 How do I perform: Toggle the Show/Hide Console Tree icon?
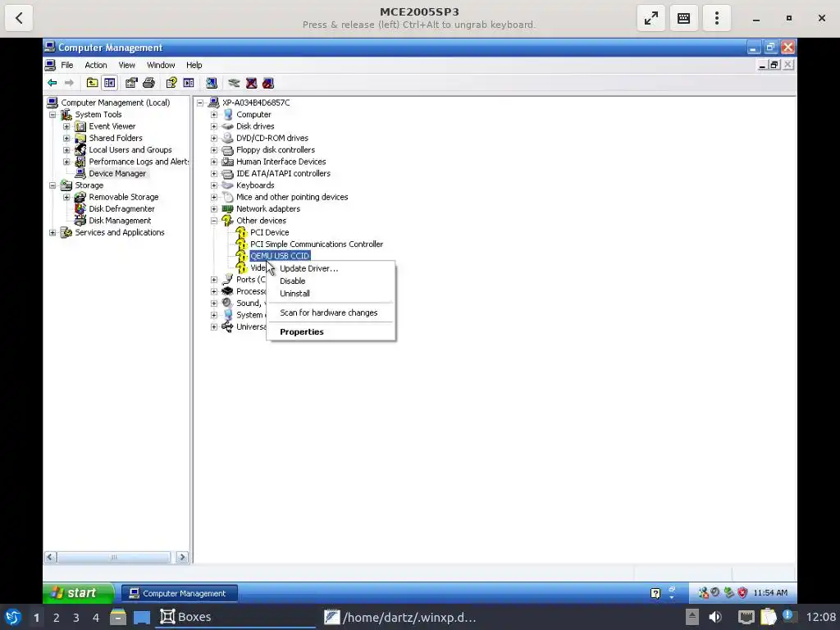pyautogui.click(x=109, y=83)
